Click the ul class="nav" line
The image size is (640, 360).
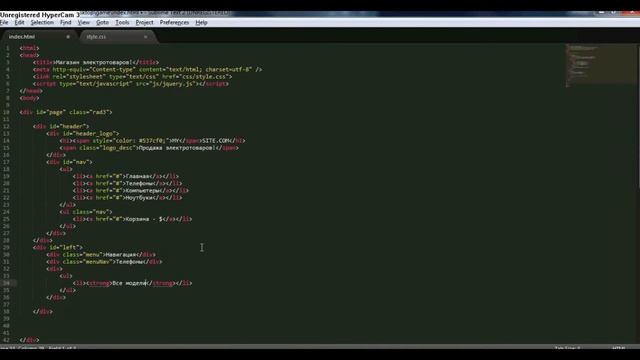(86, 212)
